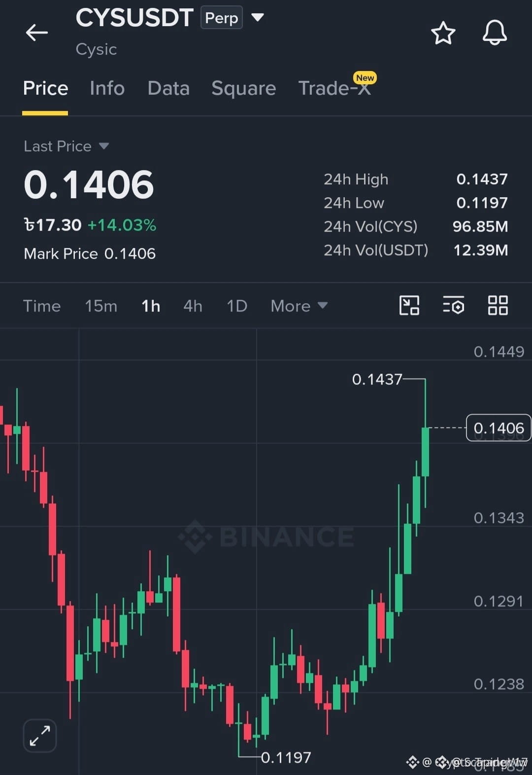Viewport: 532px width, 775px height.
Task: Expand the CYSUSDT Perp pair dropdown arrow
Action: coord(258,18)
